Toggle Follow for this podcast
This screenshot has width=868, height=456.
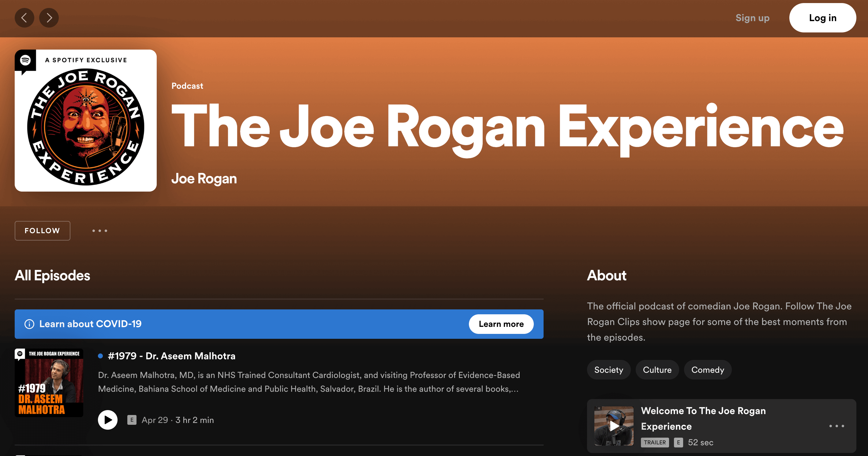click(x=43, y=231)
